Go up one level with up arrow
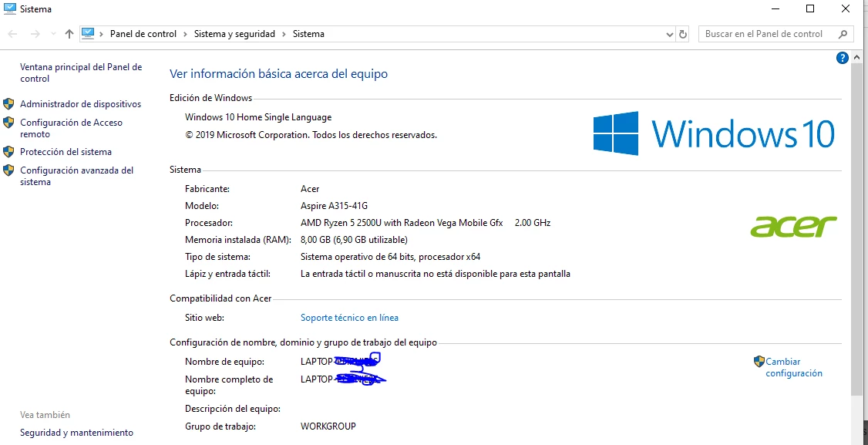The image size is (868, 445). pyautogui.click(x=69, y=34)
